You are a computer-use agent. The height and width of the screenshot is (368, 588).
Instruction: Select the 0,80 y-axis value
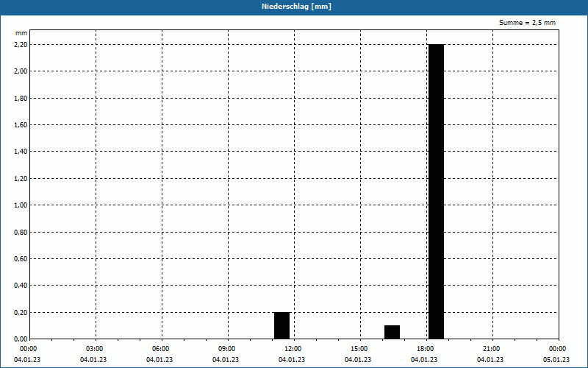point(21,233)
